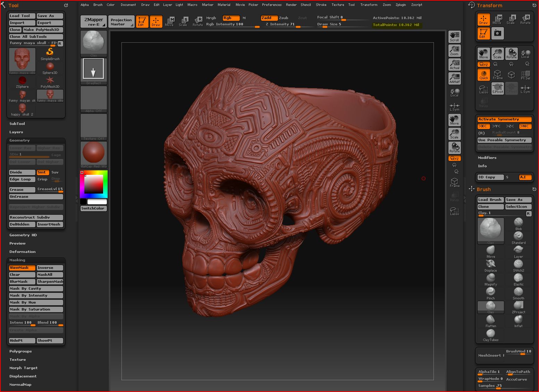Toggle Edit mode in top toolbar

142,21
